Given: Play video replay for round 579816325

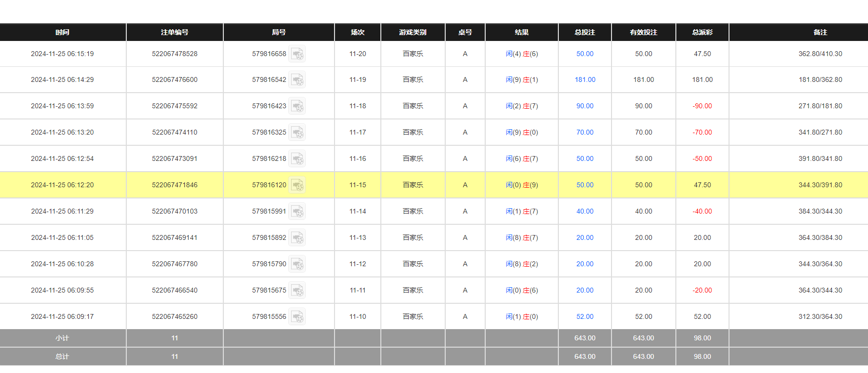Looking at the screenshot, I should [x=297, y=132].
